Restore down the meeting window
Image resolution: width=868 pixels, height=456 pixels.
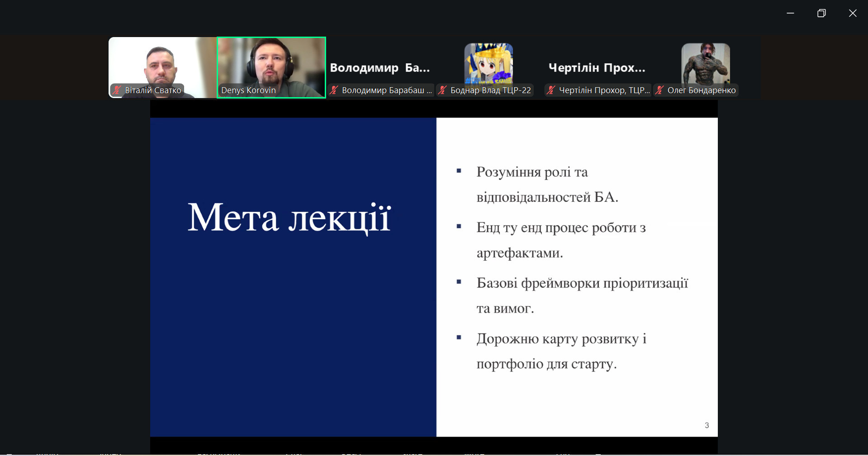[x=821, y=13]
